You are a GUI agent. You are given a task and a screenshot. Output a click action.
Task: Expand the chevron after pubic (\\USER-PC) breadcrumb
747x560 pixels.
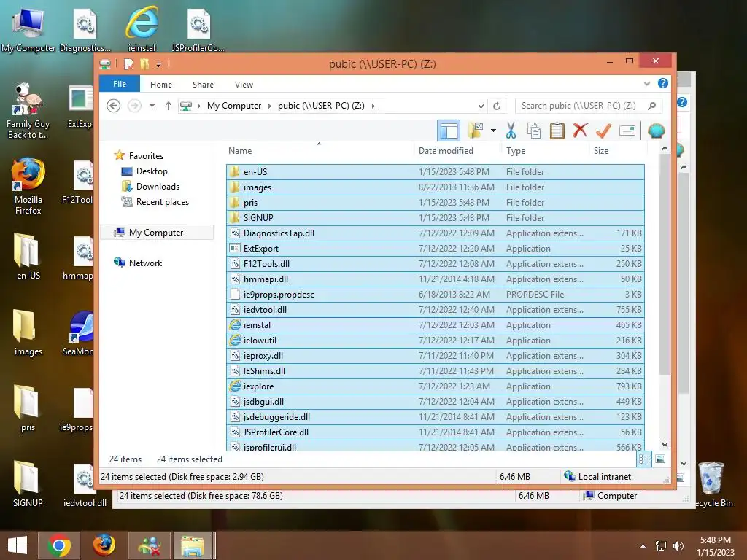tap(373, 106)
